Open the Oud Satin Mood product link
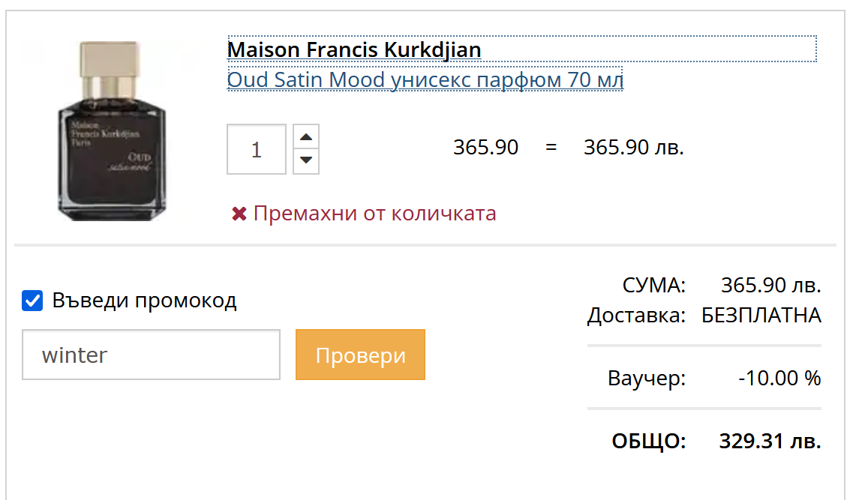This screenshot has height=500, width=868. (x=425, y=79)
